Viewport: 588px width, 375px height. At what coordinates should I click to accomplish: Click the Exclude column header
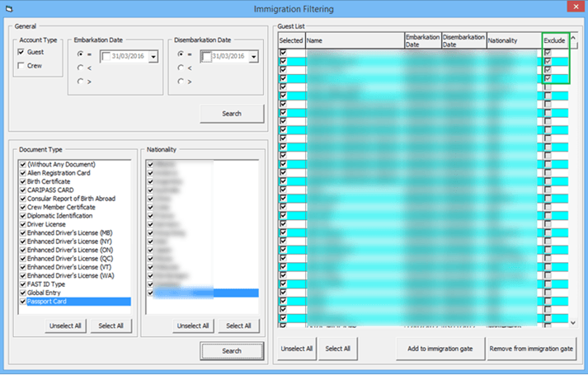pyautogui.click(x=555, y=40)
